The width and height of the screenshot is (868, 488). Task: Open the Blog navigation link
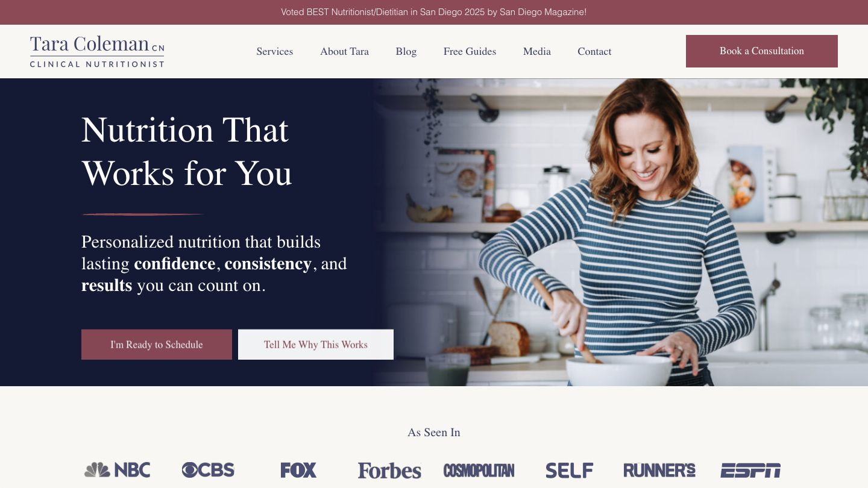406,51
